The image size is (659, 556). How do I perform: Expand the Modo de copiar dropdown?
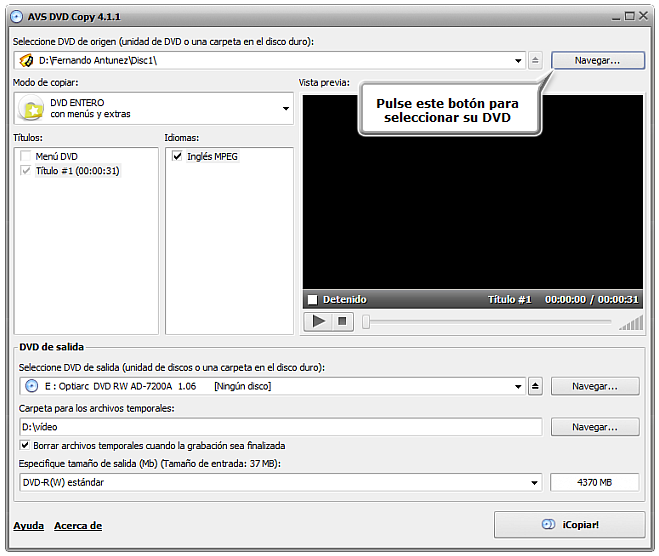pyautogui.click(x=286, y=108)
